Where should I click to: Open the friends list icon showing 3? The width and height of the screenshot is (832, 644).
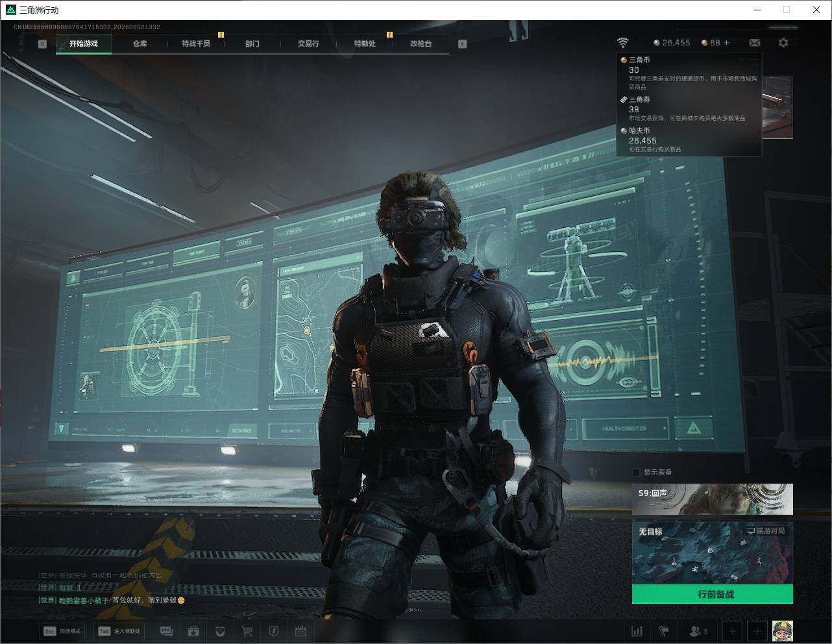pyautogui.click(x=698, y=631)
